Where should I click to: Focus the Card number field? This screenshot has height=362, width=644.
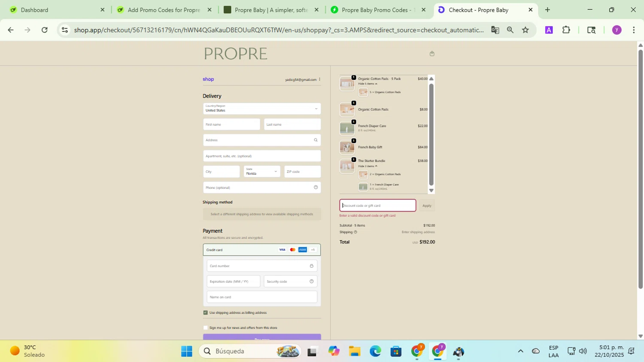tap(262, 266)
